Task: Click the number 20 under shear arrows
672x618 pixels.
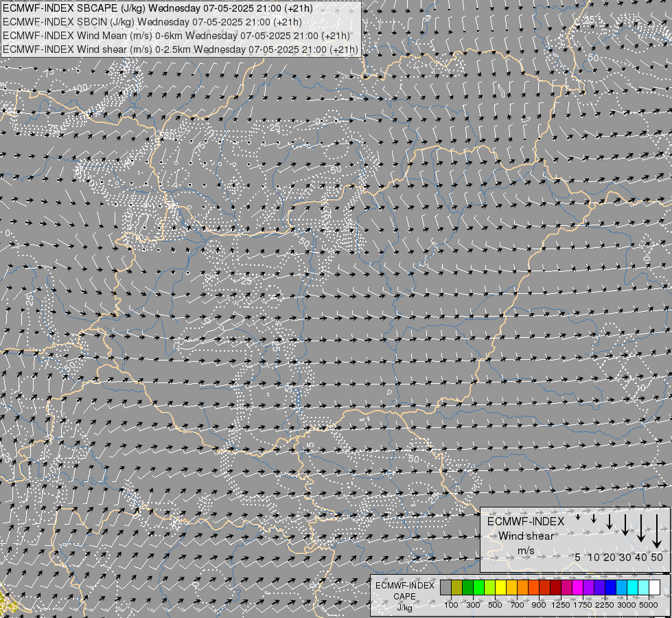Action: (x=610, y=557)
